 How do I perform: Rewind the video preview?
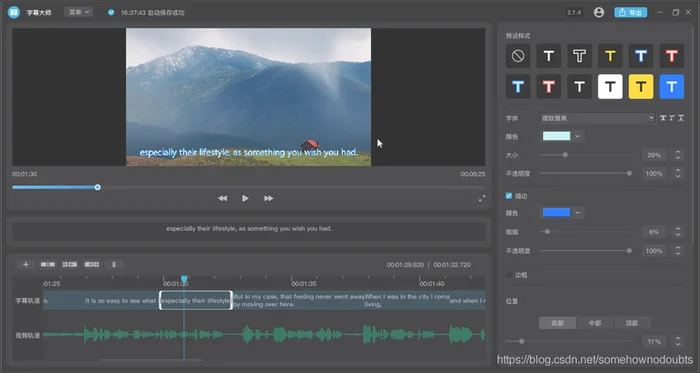tap(222, 198)
